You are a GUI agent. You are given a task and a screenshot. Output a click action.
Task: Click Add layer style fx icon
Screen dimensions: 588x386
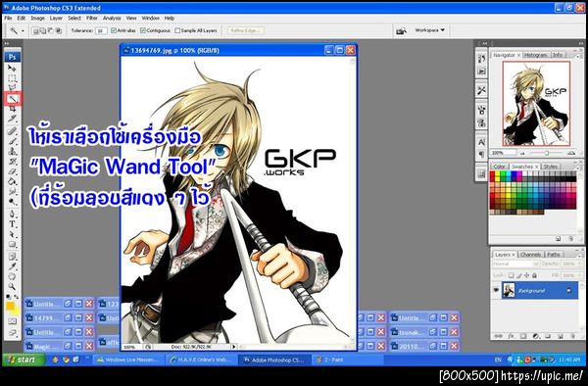(x=511, y=336)
